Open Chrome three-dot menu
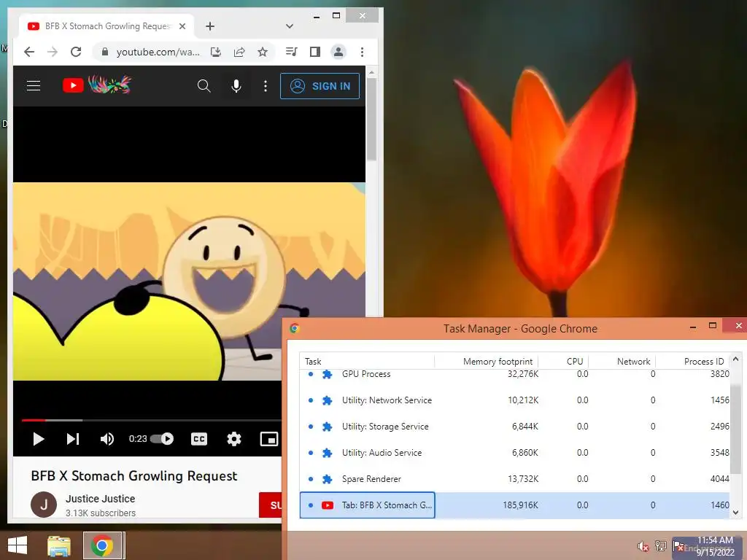 pyautogui.click(x=362, y=52)
